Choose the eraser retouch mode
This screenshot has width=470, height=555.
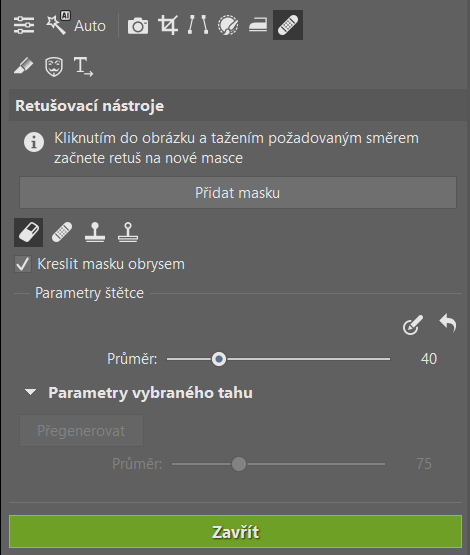coord(29,233)
